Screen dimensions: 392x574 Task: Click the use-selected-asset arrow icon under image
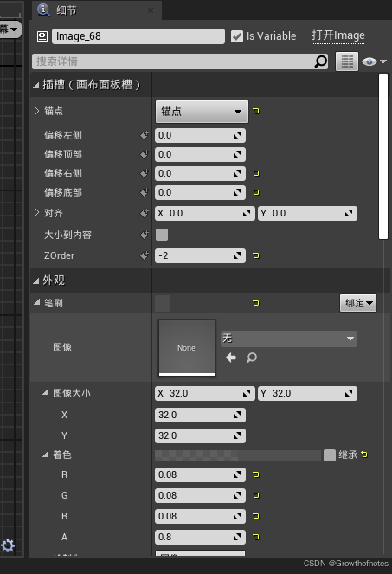(x=231, y=358)
